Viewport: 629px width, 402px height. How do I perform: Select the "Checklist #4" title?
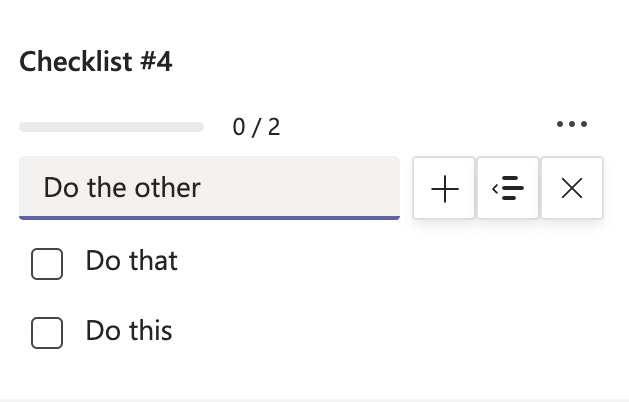[96, 62]
